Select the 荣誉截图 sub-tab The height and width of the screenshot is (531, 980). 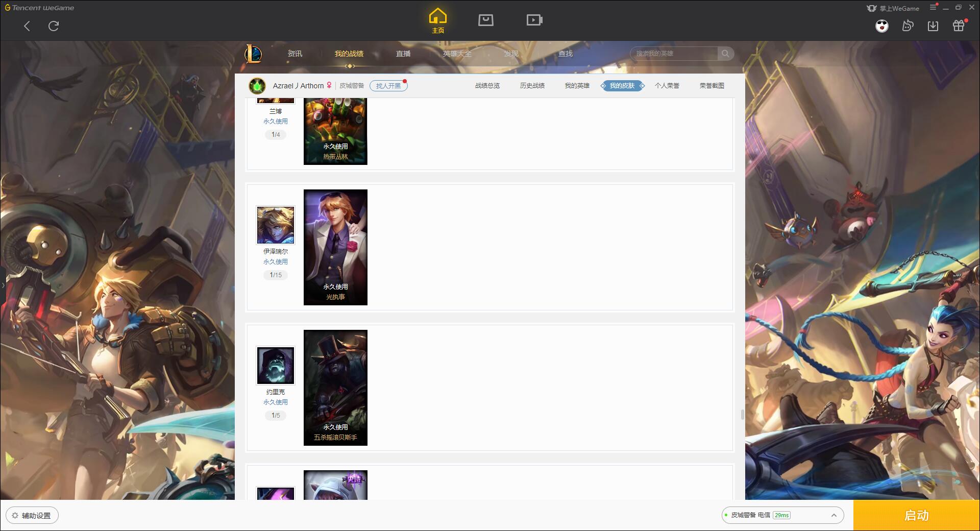(x=712, y=86)
